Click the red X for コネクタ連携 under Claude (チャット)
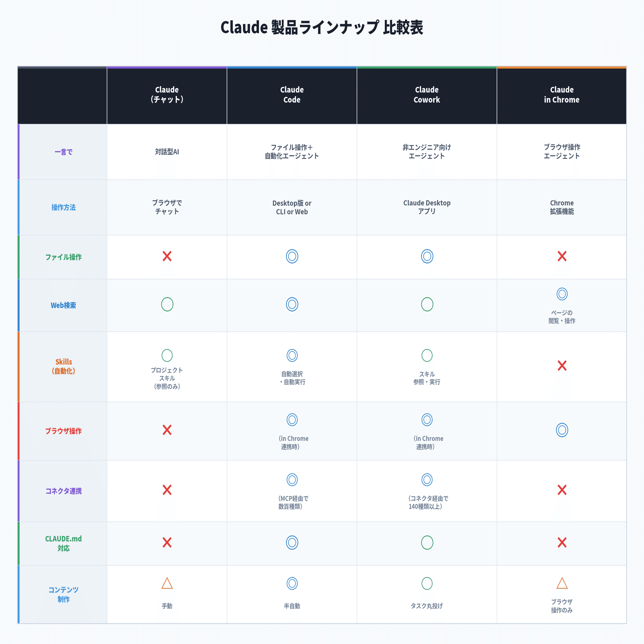The width and height of the screenshot is (644, 644). (167, 490)
